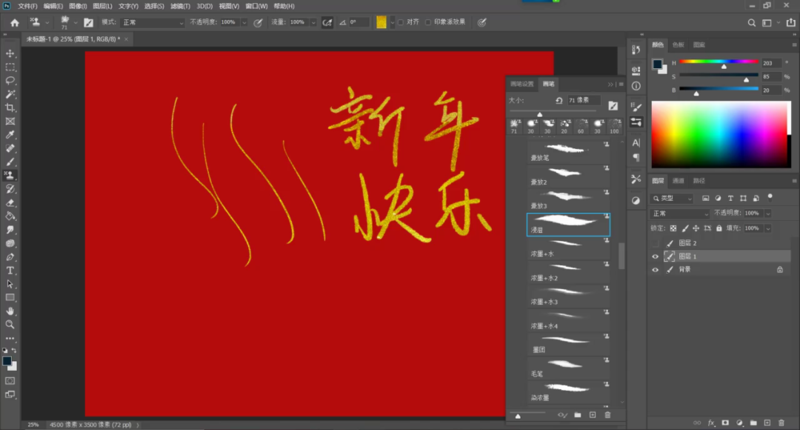800x430 pixels.
Task: Open the History panel icon in dock
Action: pos(636,49)
